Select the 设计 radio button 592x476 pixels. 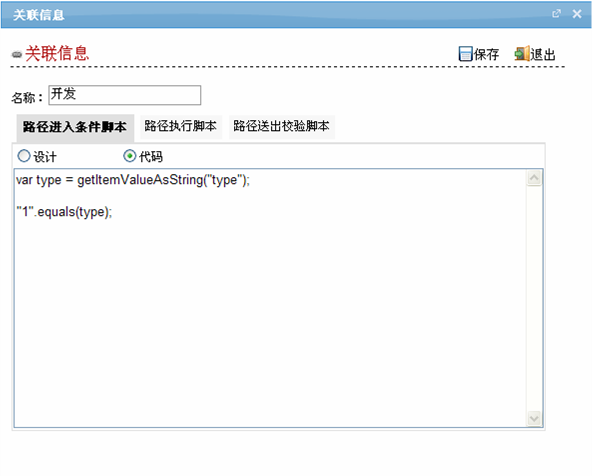[x=24, y=156]
